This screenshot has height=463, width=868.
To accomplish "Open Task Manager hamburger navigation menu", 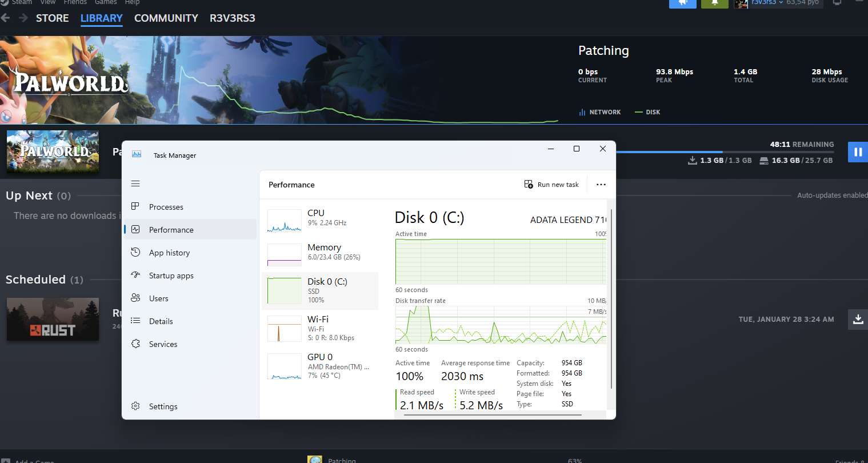I will 135,183.
